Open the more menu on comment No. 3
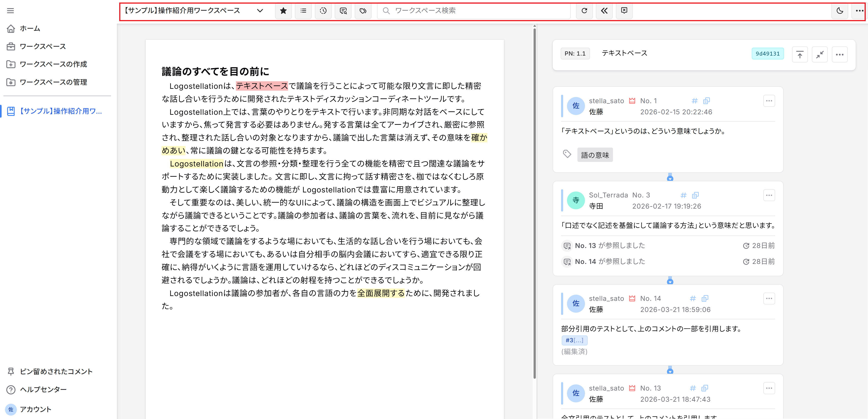The height and width of the screenshot is (419, 868). click(769, 195)
